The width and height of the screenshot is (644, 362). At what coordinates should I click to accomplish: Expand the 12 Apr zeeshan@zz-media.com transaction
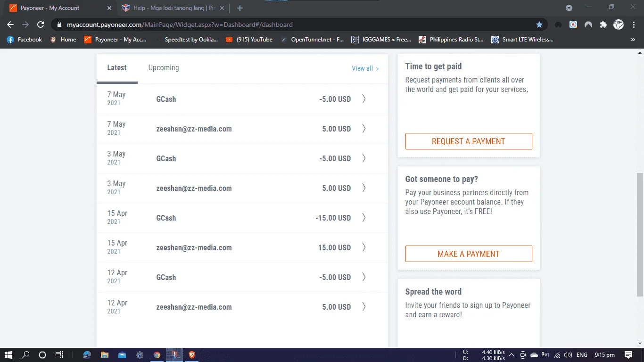[x=363, y=307]
